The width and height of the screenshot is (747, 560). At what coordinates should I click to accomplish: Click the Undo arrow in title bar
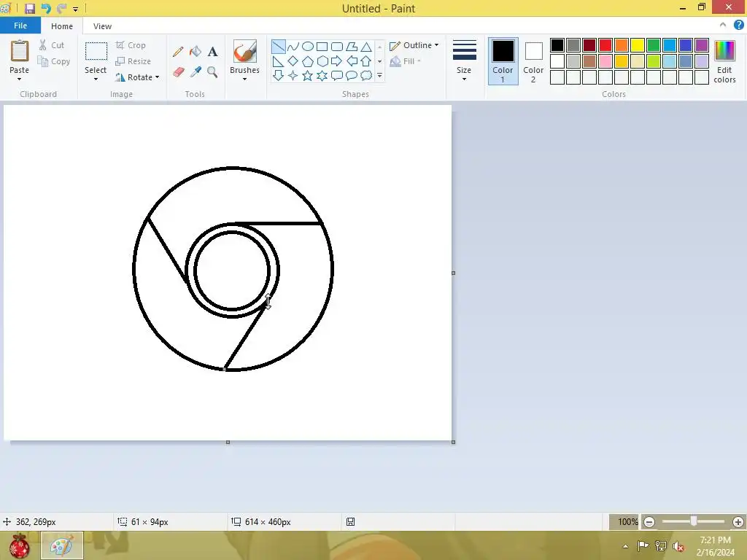point(46,9)
